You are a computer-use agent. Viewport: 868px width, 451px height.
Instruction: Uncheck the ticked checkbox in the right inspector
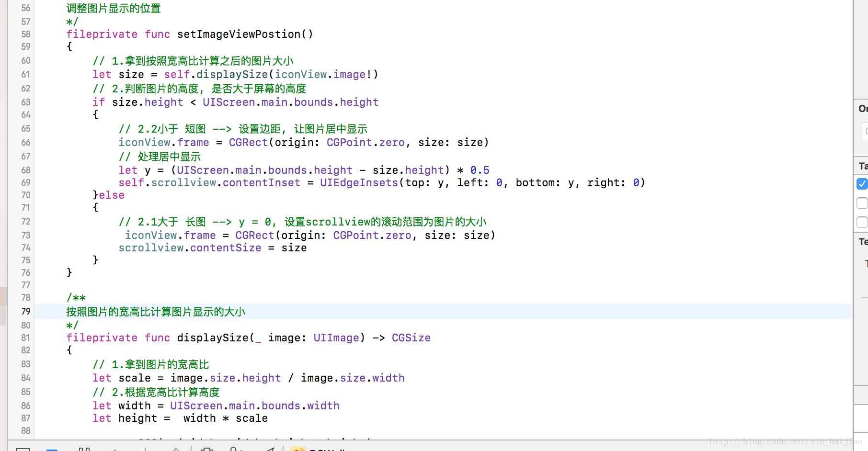tap(862, 184)
